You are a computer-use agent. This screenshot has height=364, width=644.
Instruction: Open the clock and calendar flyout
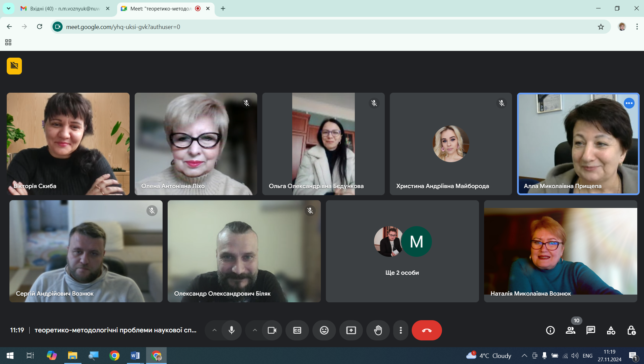[610, 356]
